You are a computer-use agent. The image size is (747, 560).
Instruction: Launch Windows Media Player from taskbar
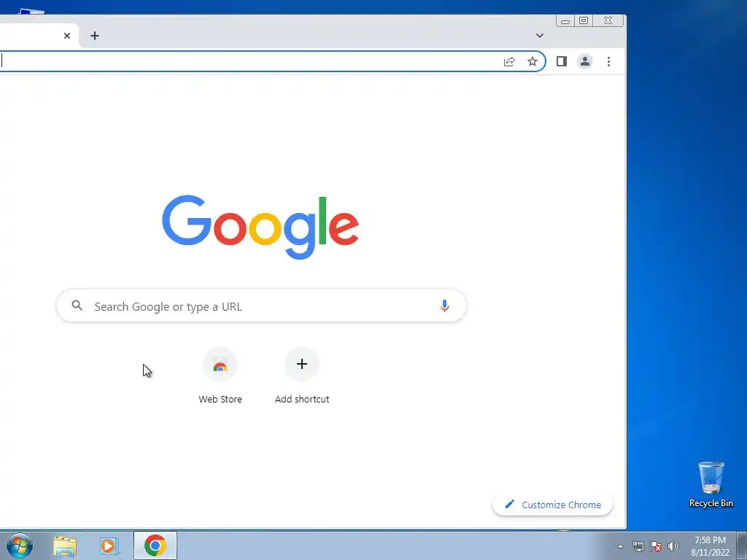[109, 546]
